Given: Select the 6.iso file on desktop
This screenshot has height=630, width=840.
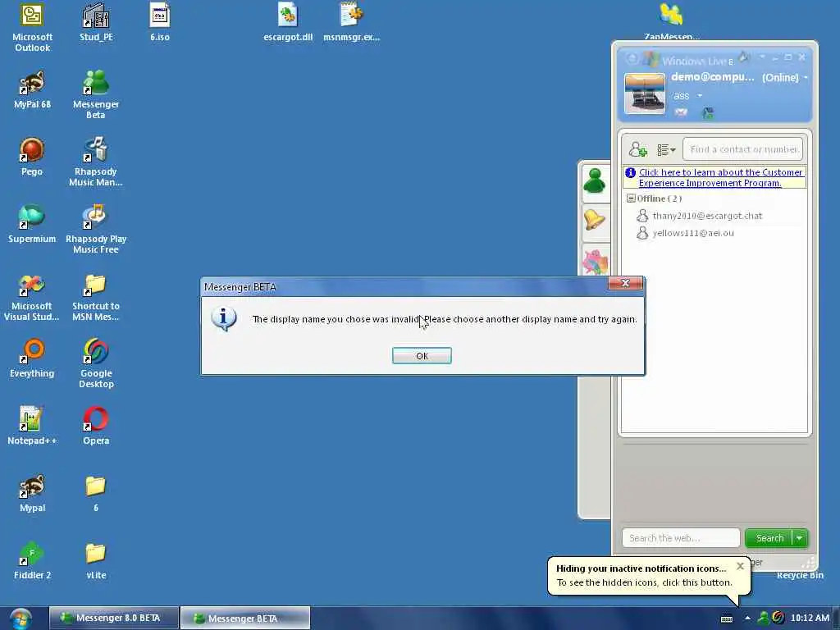Looking at the screenshot, I should pyautogui.click(x=160, y=22).
